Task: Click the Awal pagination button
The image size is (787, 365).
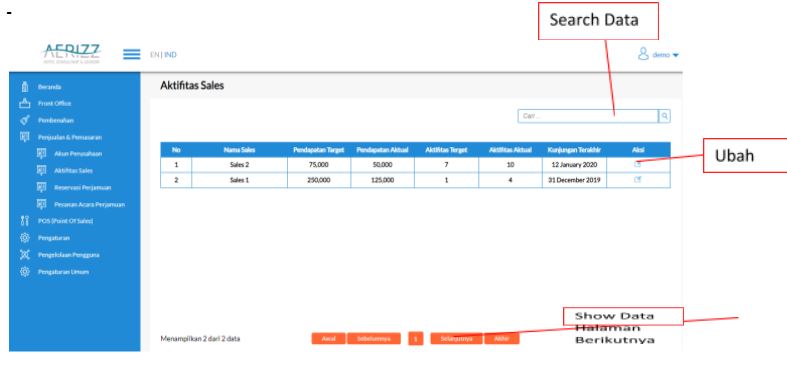Action: tap(328, 339)
